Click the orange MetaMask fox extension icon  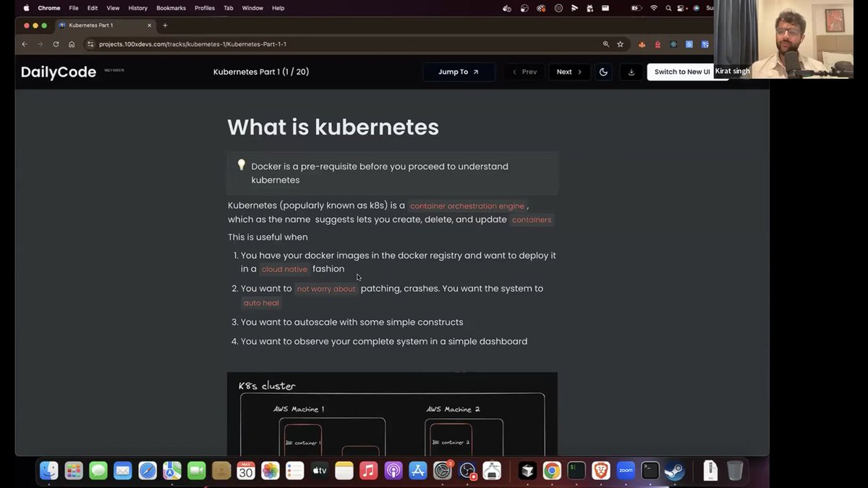point(642,44)
